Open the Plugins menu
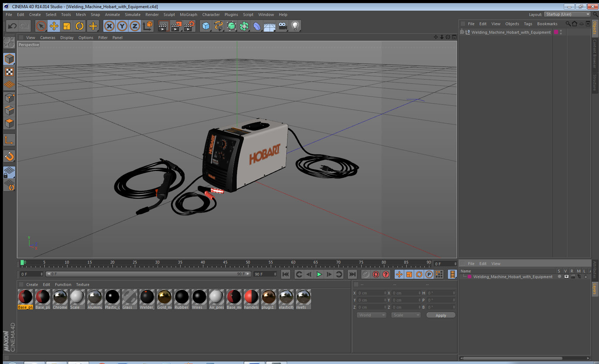The height and width of the screenshot is (364, 599). point(231,15)
